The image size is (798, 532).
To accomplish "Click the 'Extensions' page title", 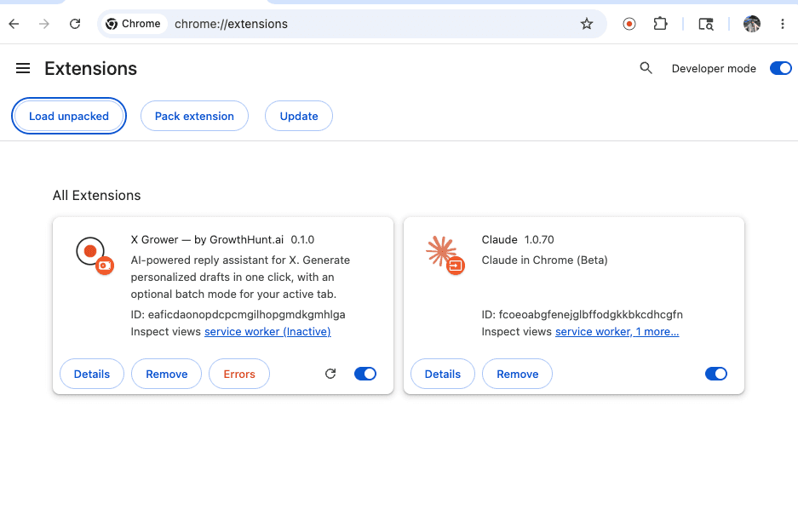I will (x=90, y=68).
